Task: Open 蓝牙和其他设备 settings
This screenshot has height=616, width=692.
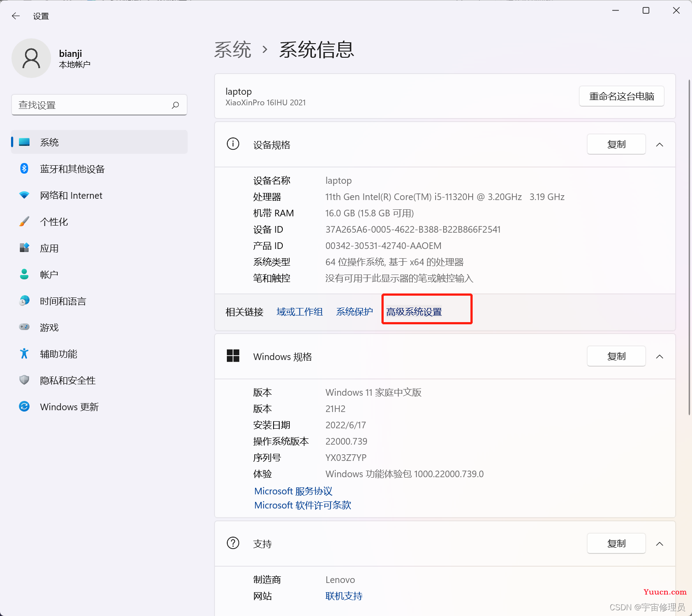Action: (x=99, y=169)
